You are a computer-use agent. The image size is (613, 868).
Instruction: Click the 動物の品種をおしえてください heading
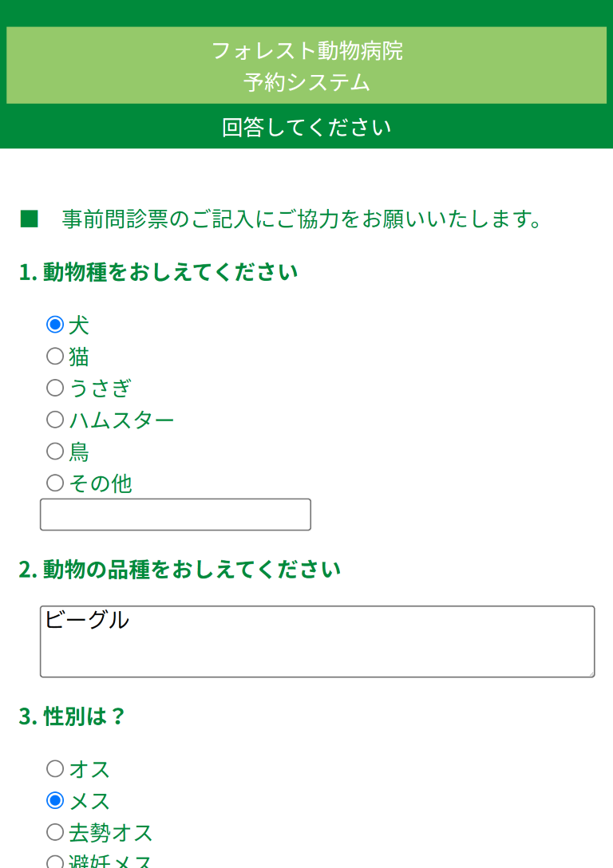[x=180, y=569]
